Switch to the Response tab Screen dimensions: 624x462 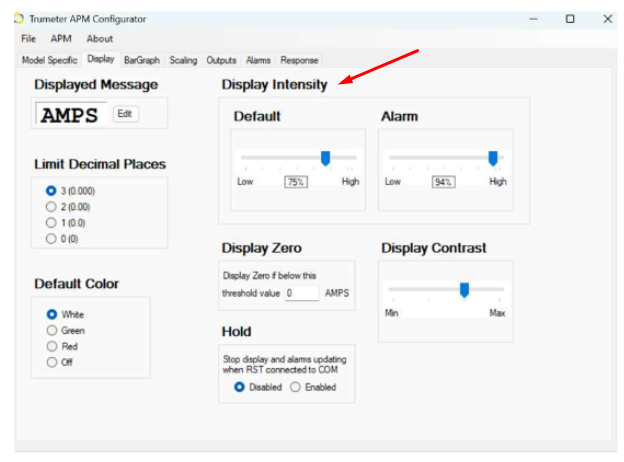pyautogui.click(x=299, y=60)
